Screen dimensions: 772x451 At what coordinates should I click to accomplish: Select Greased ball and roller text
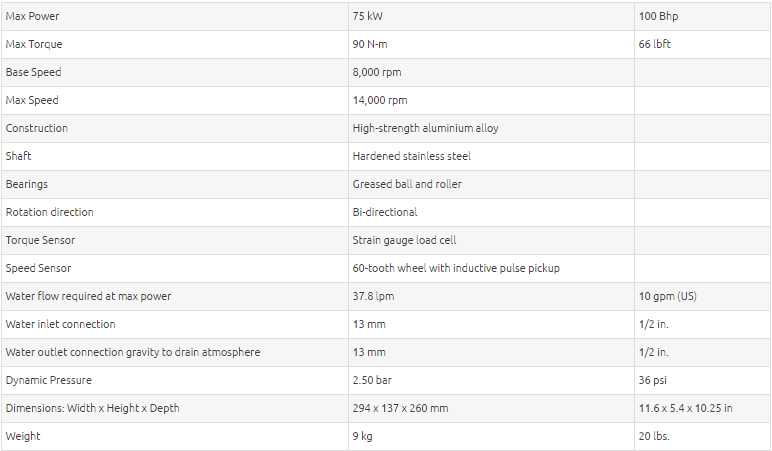407,184
